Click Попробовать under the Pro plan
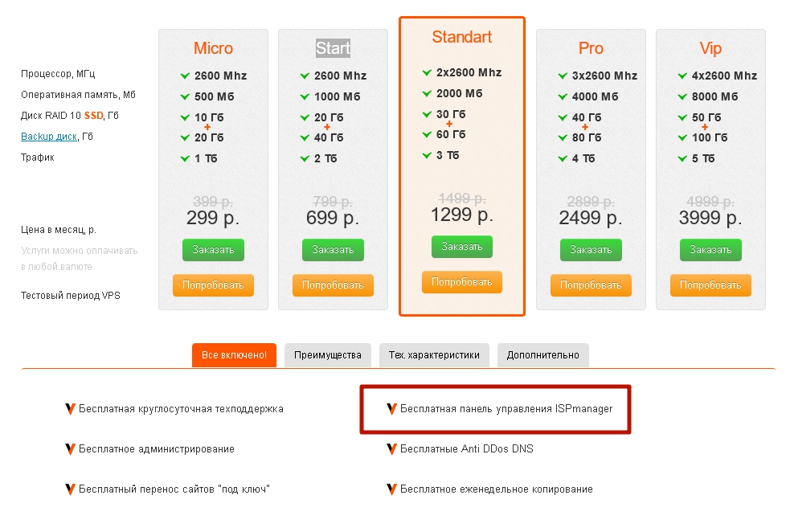Image resolution: width=786 pixels, height=532 pixels. pyautogui.click(x=591, y=284)
